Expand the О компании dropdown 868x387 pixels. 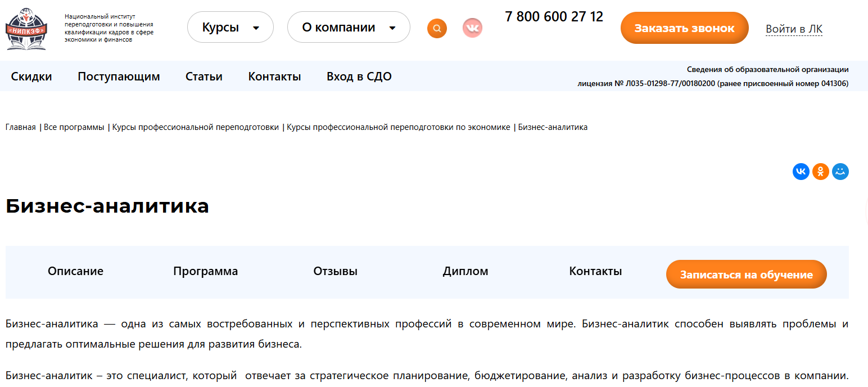349,28
